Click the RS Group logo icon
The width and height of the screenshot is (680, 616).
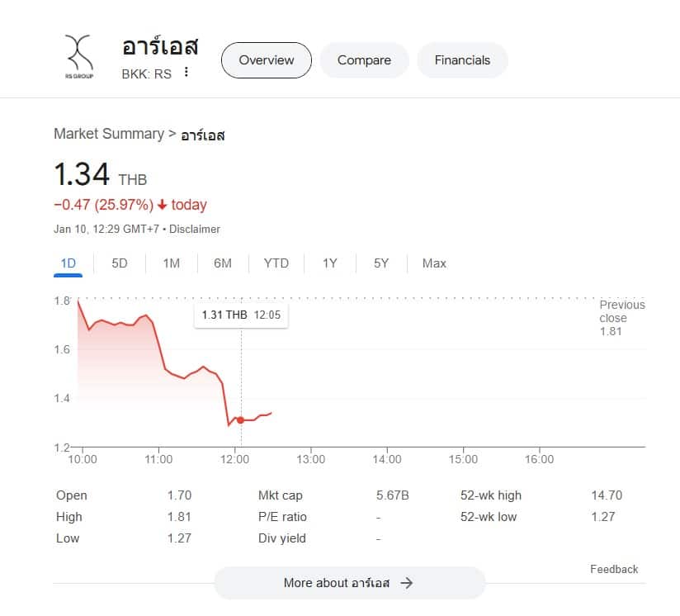click(x=80, y=56)
